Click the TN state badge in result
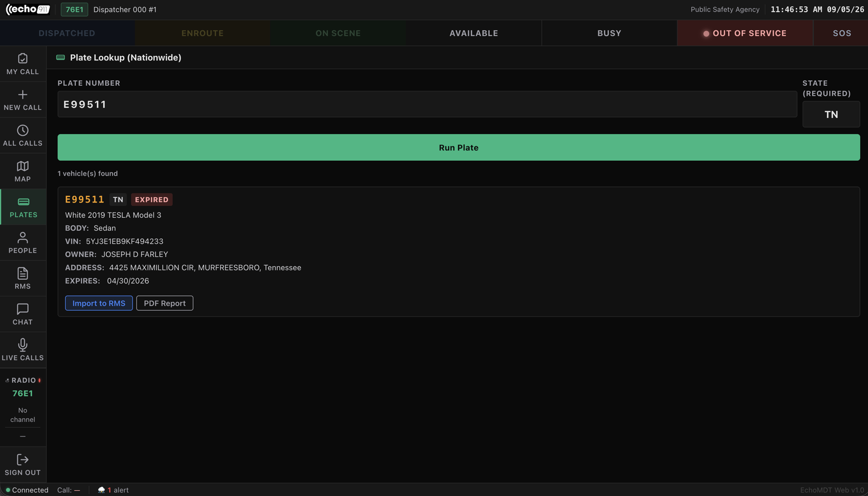This screenshot has height=496, width=868. pyautogui.click(x=118, y=199)
